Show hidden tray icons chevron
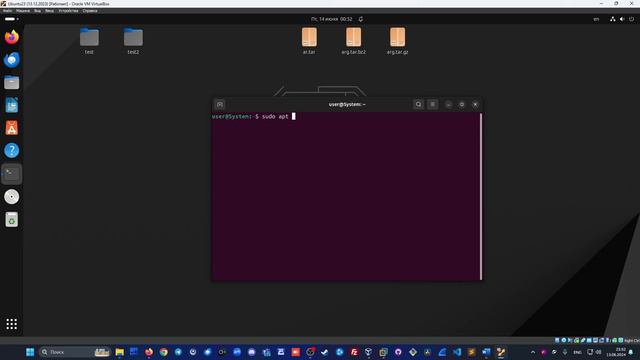 533,352
